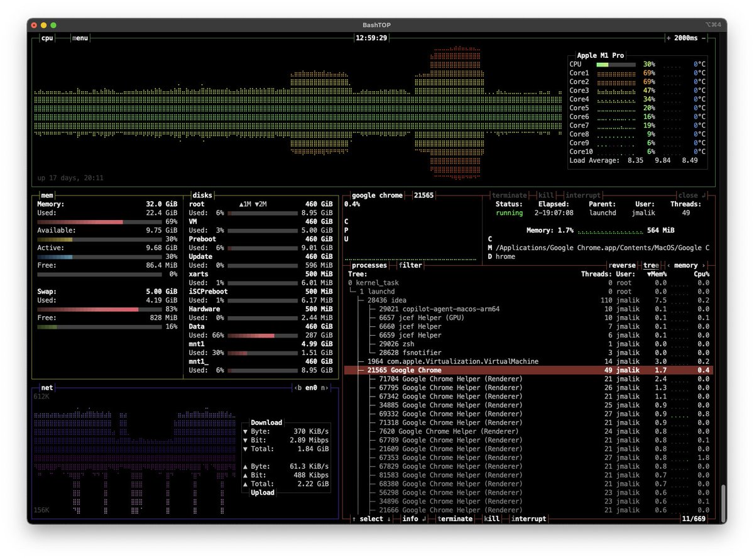Viewport: 754px width, 560px height.
Task: Click the Threads: column header
Action: [596, 274]
